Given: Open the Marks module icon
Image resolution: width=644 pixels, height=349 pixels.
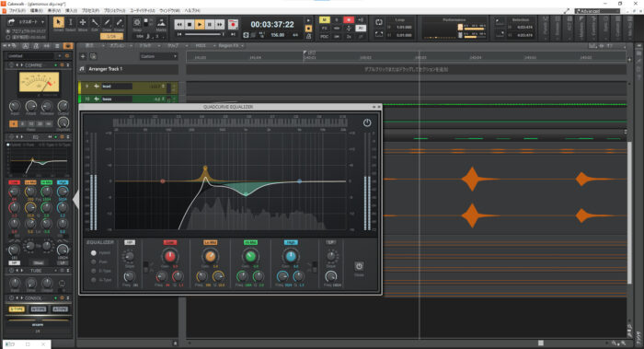Looking at the screenshot, I should [161, 23].
